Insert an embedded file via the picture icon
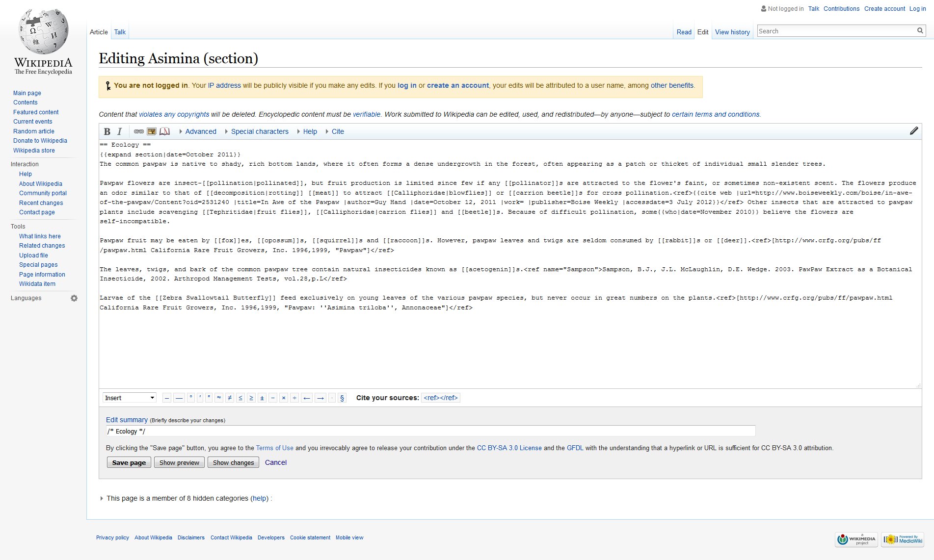This screenshot has height=560, width=934. [152, 131]
